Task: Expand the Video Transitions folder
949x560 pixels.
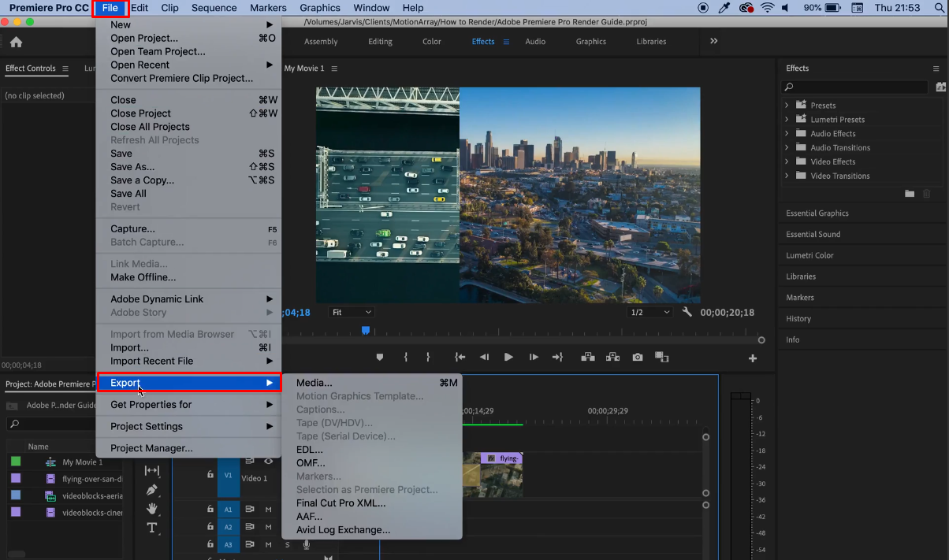Action: tap(787, 176)
